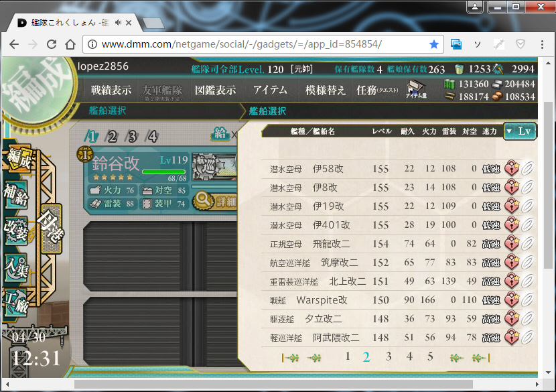Go to ship list page 3

click(x=389, y=356)
